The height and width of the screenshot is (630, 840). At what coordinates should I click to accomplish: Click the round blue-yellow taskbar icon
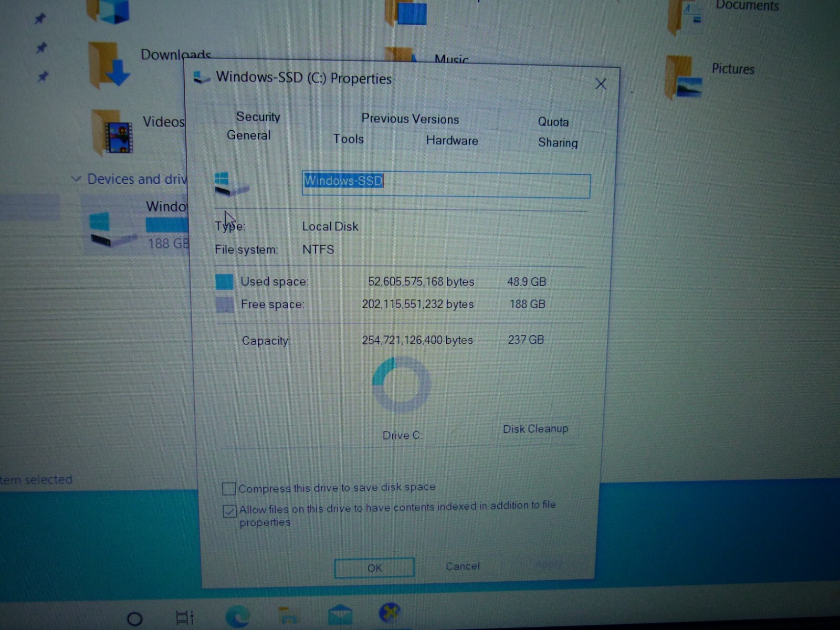coord(390,612)
